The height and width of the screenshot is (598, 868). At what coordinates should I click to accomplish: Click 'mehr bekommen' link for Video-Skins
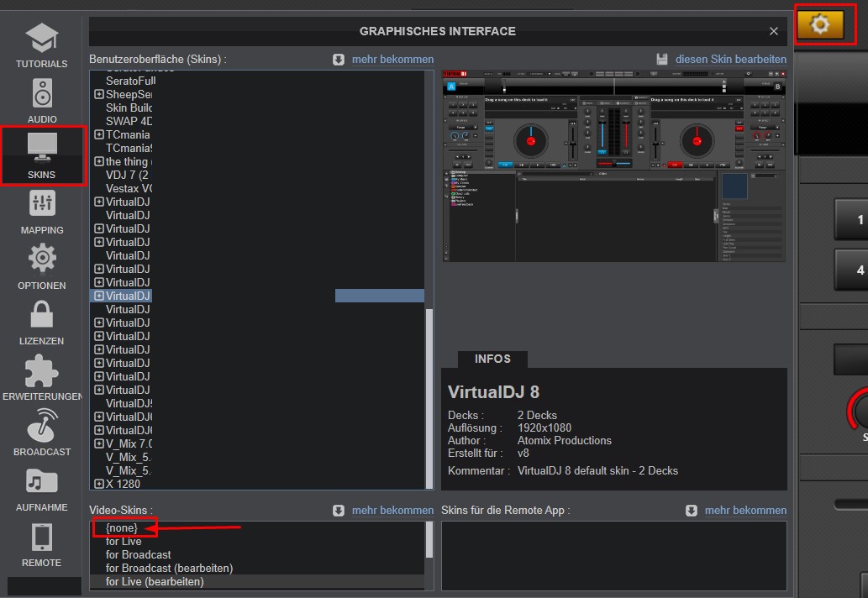pyautogui.click(x=393, y=510)
